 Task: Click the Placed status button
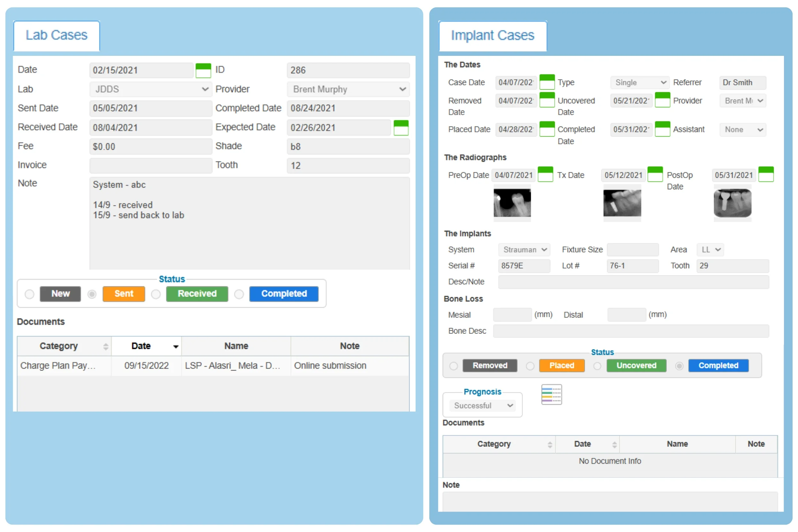(561, 365)
